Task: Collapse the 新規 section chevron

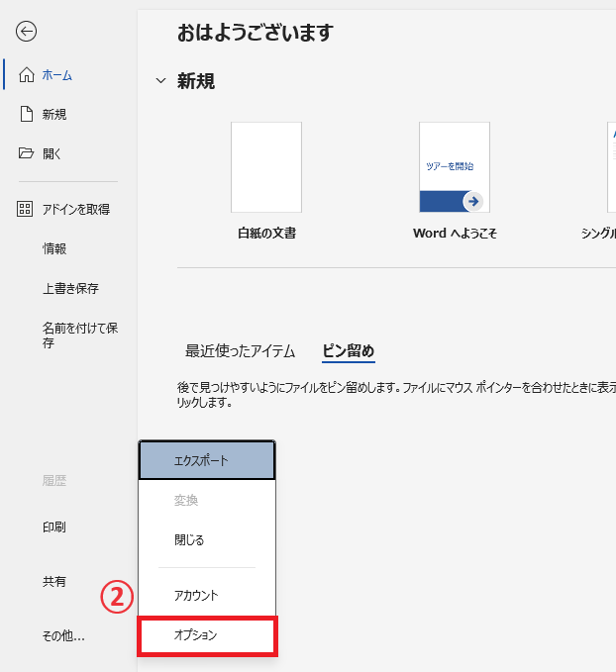Action: tap(160, 80)
